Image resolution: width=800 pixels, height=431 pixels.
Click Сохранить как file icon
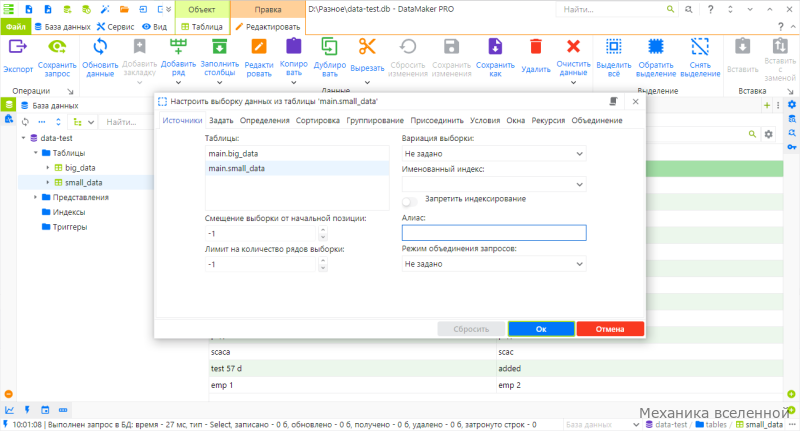495,47
